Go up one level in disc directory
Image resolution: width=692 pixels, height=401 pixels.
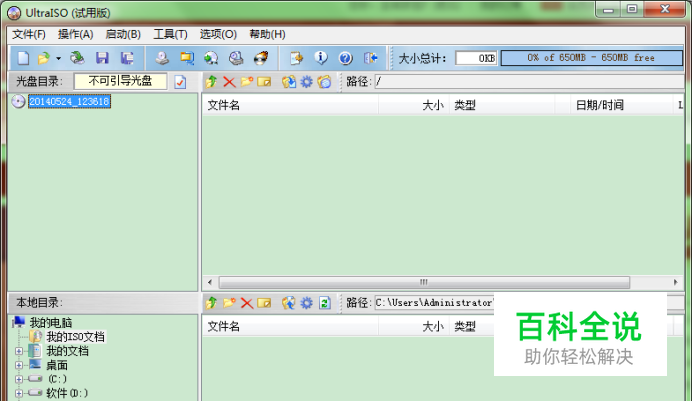tap(211, 82)
